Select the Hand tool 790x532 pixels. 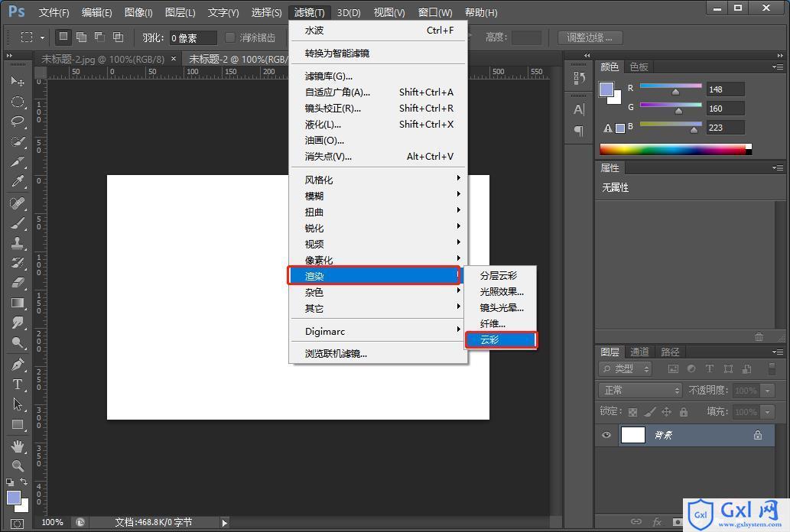[17, 446]
